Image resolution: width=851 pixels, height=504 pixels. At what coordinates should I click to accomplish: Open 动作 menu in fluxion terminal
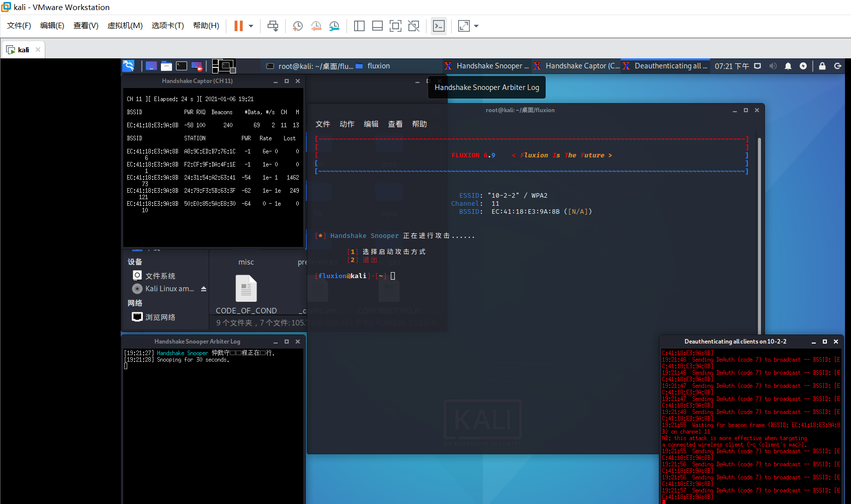pyautogui.click(x=347, y=124)
